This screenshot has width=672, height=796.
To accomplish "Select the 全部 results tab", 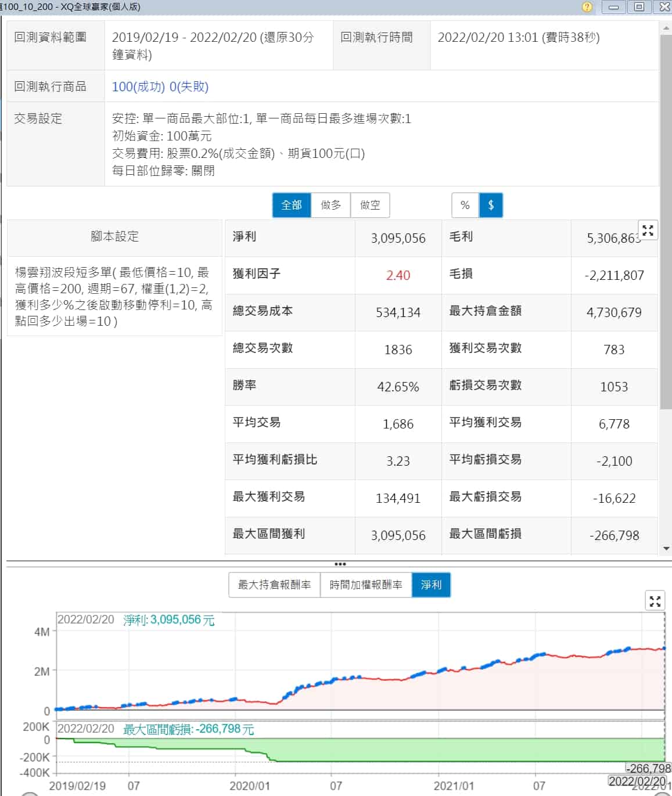I will click(292, 205).
